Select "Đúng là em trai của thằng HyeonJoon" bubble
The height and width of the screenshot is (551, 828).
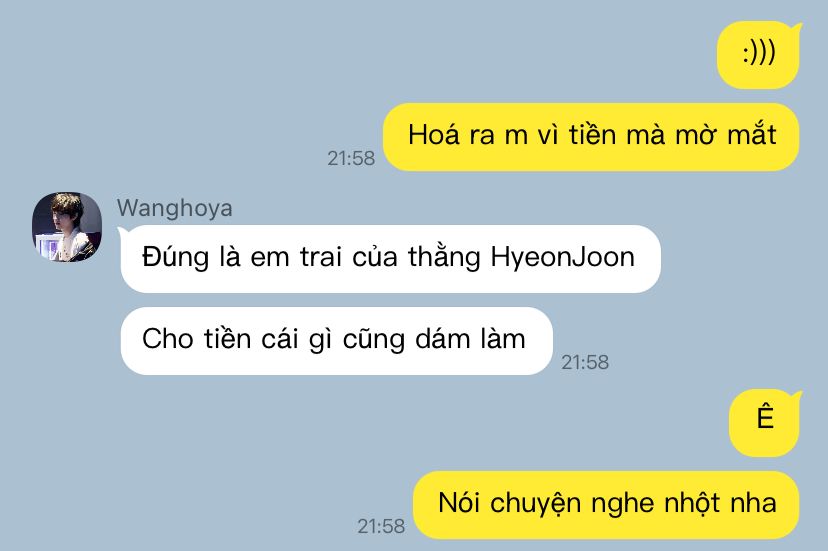390,259
